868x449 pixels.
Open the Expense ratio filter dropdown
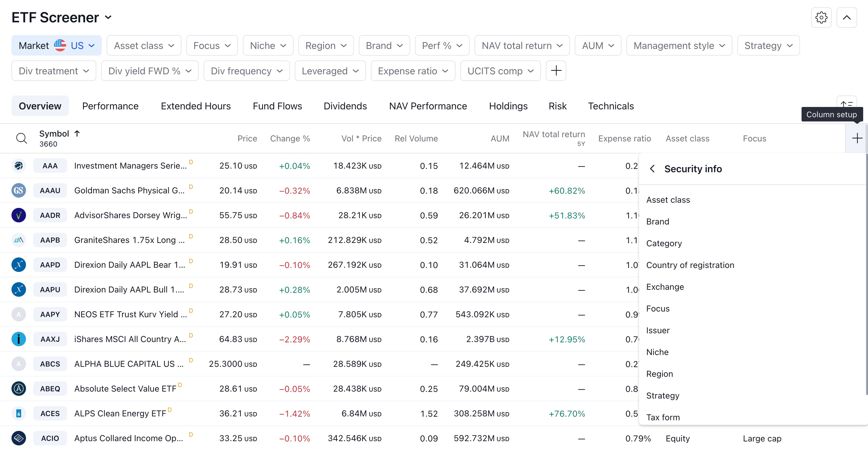tap(413, 71)
